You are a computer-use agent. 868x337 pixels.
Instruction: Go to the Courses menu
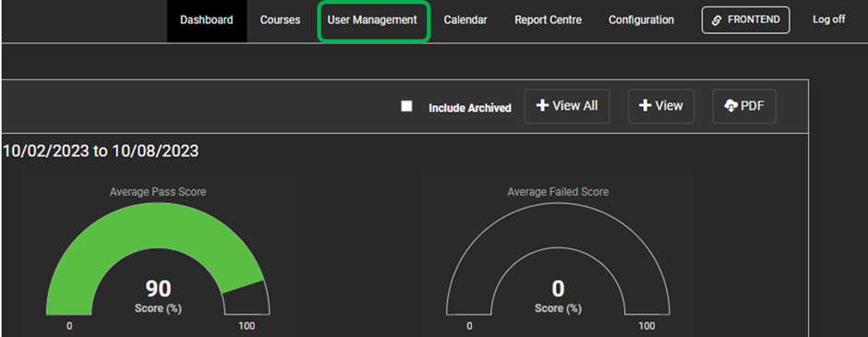[280, 20]
